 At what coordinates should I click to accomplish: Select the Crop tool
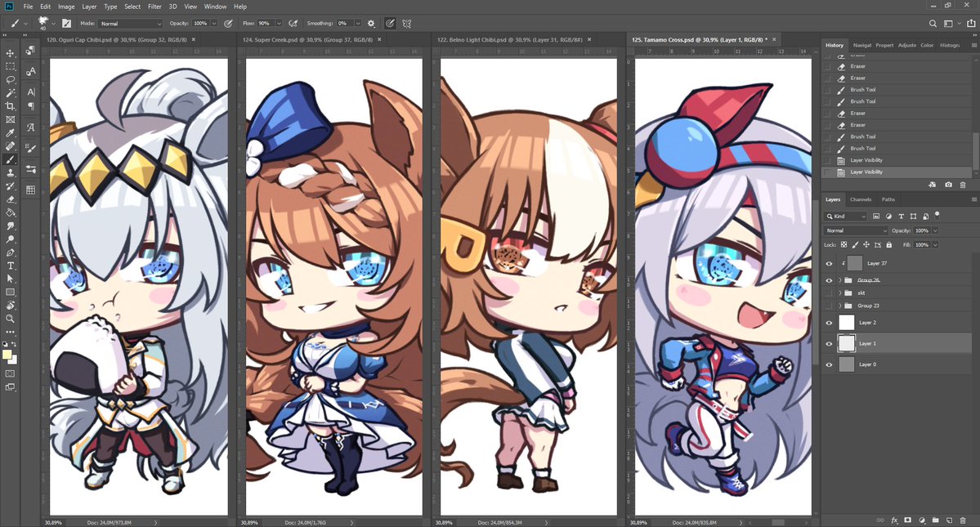[x=10, y=106]
